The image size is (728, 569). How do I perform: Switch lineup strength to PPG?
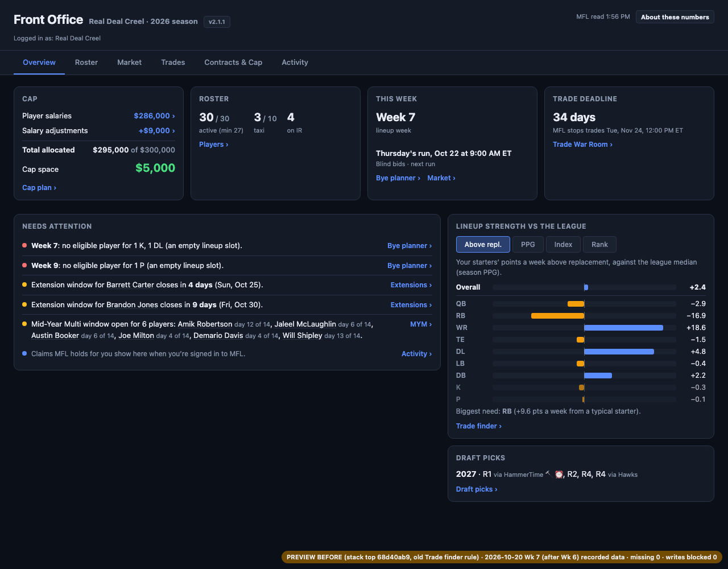pyautogui.click(x=528, y=245)
